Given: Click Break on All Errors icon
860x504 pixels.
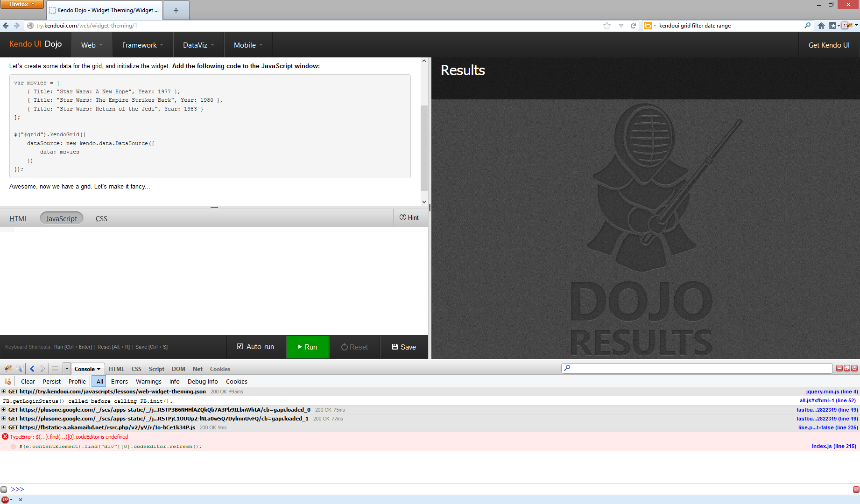Looking at the screenshot, I should [x=7, y=381].
